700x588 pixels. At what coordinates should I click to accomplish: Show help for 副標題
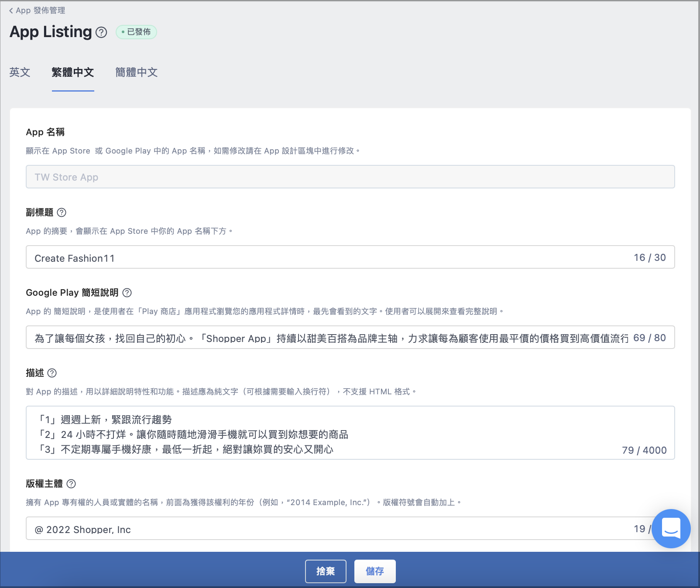[x=62, y=212]
